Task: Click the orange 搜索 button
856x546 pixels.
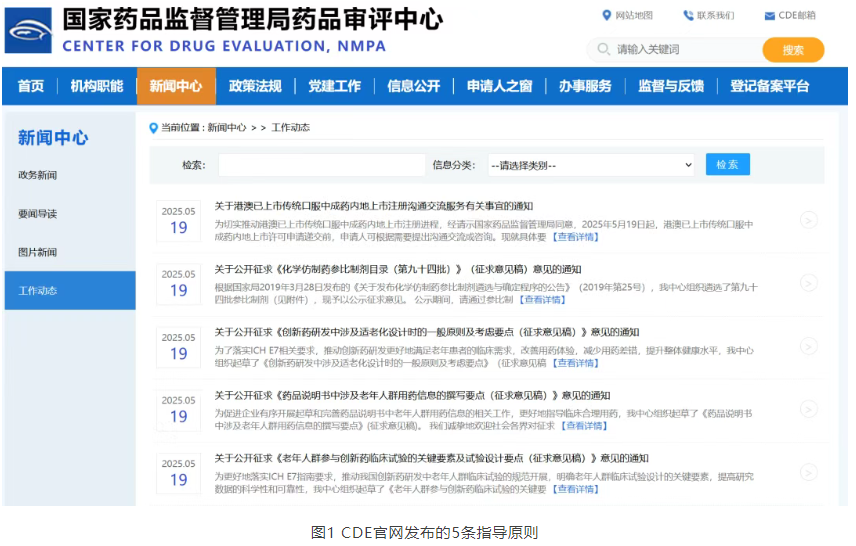Action: 793,50
